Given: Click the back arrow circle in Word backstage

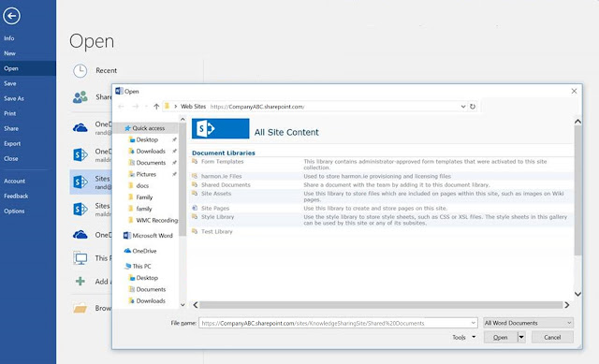Looking at the screenshot, I should pyautogui.click(x=11, y=16).
